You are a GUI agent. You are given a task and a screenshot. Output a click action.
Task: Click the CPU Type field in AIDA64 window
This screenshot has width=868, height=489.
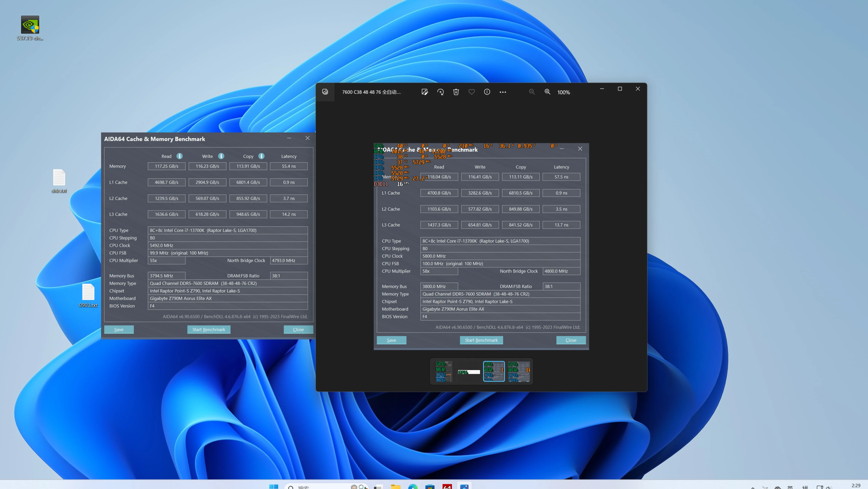point(228,230)
